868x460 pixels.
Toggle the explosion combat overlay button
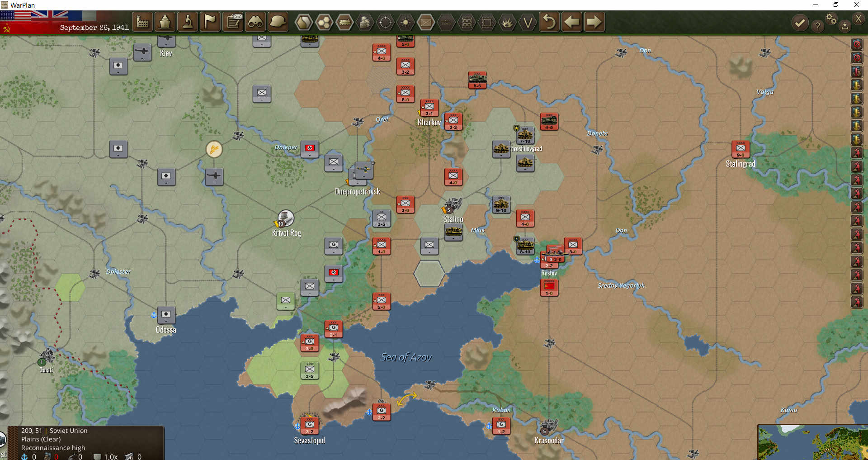507,22
